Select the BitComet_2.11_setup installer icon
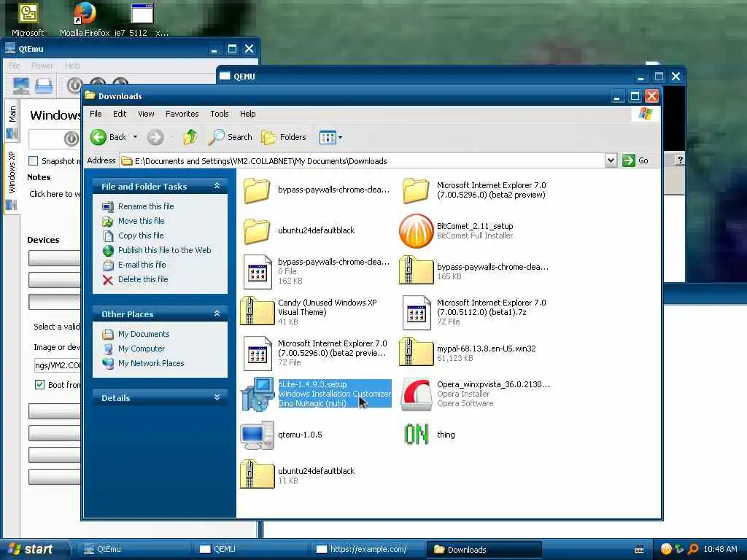The image size is (747, 560). tap(416, 231)
